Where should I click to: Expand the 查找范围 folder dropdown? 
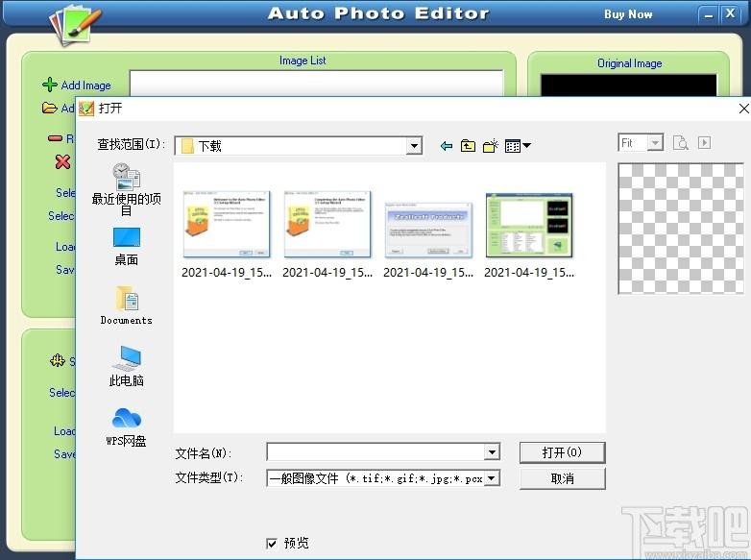pos(414,146)
